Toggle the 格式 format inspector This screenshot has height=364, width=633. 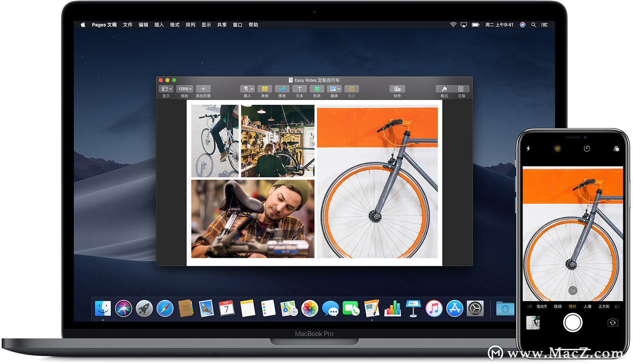(x=444, y=89)
